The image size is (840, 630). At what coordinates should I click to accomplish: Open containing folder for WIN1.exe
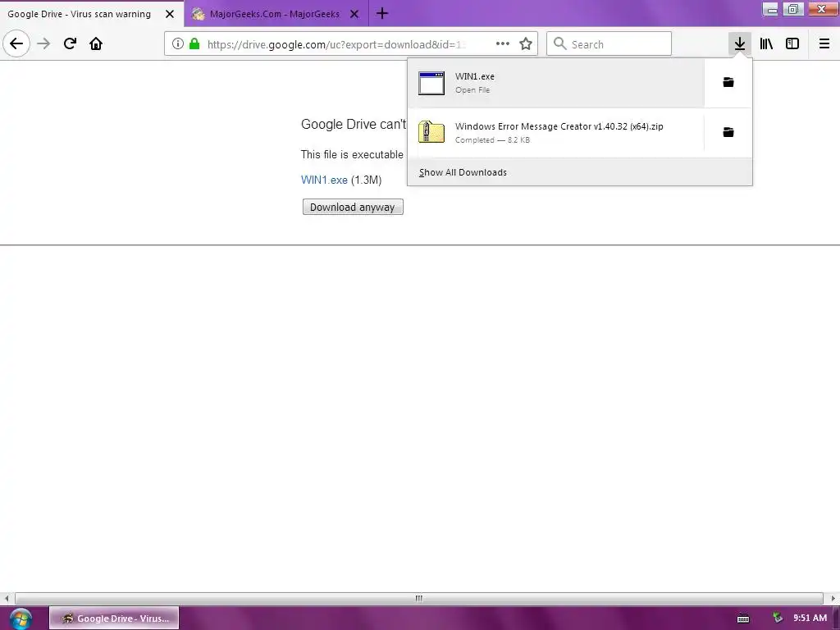pyautogui.click(x=728, y=83)
